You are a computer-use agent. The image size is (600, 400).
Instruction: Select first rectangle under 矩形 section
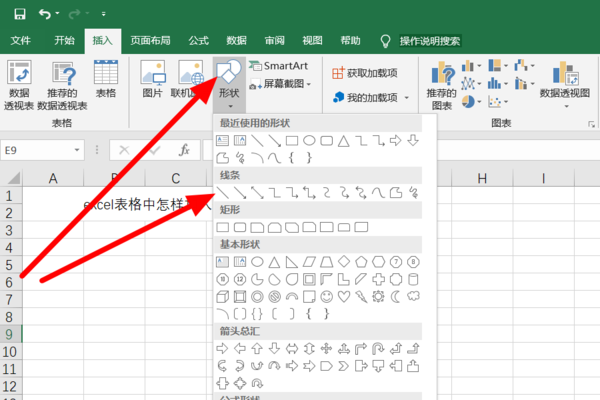(x=224, y=227)
